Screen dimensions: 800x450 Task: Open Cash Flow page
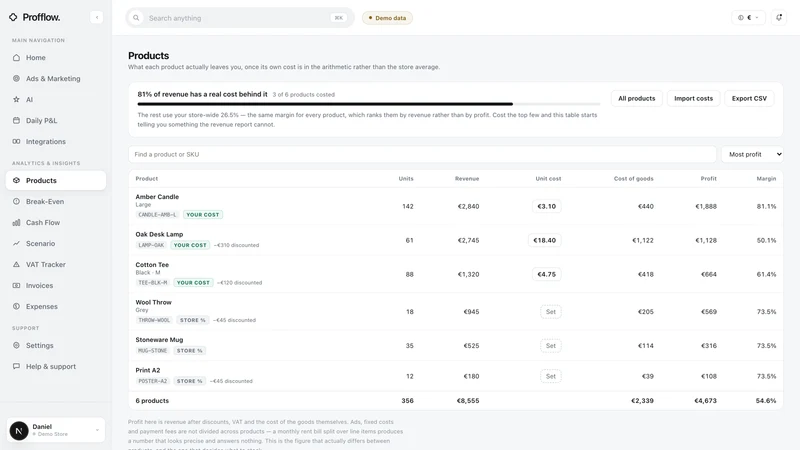click(56, 222)
